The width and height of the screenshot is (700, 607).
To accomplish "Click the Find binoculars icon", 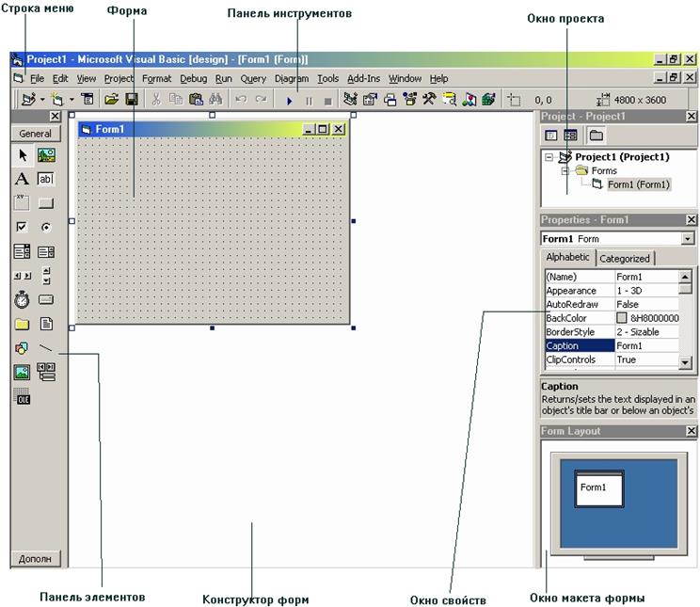I will click(215, 99).
